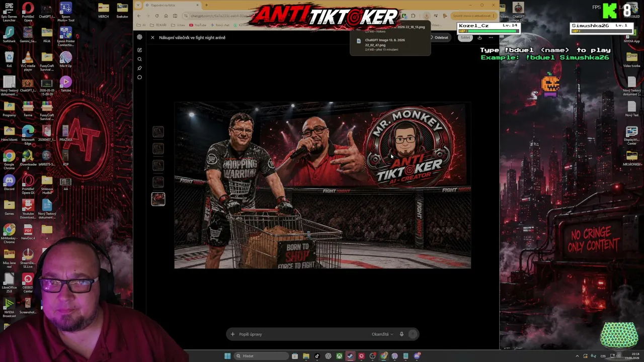Image resolution: width=644 pixels, height=362 pixels.
Task: Open Mix It Up desktop icon
Action: (65, 60)
